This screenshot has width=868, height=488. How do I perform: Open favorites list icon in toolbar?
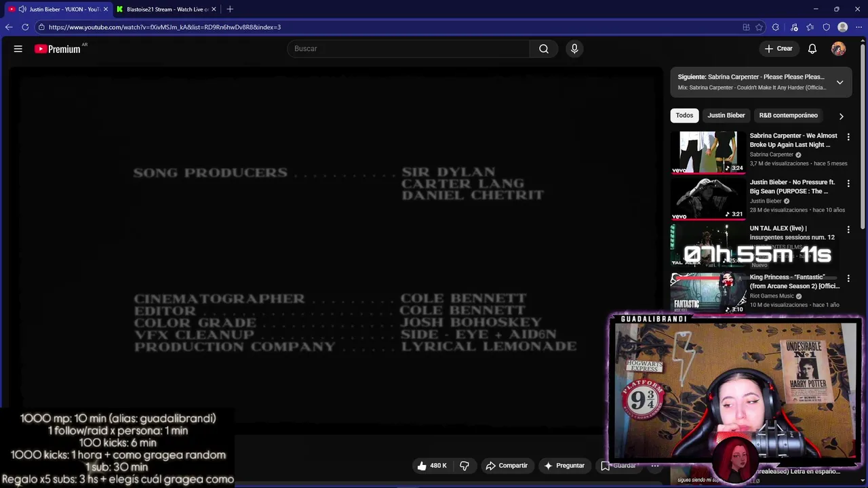tap(810, 27)
